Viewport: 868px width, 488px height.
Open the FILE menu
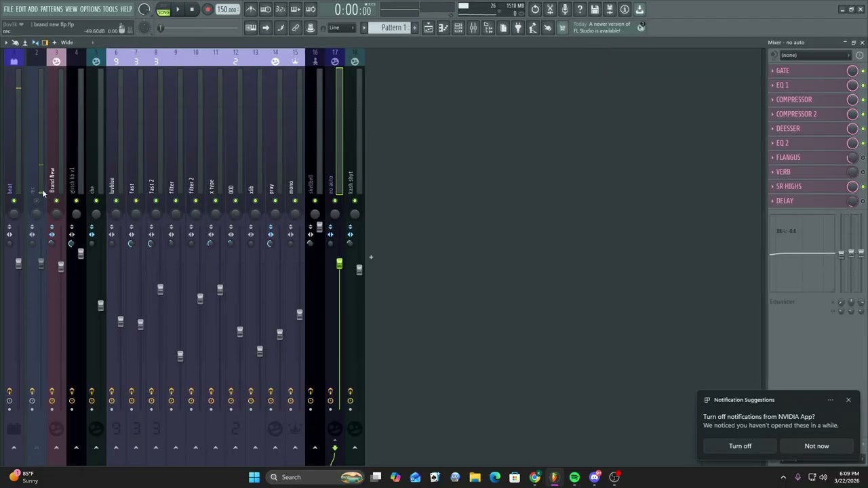[9, 9]
